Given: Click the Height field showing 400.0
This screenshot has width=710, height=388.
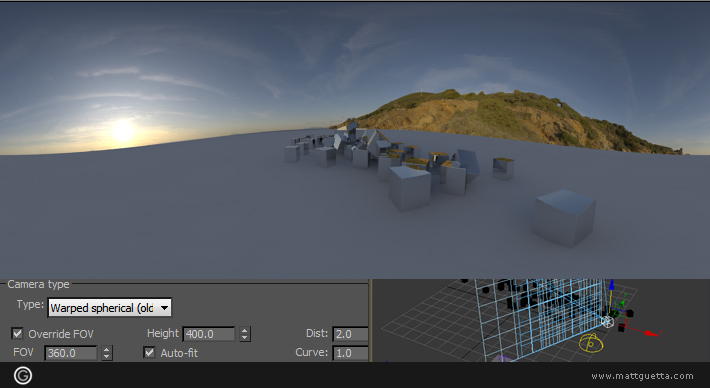Looking at the screenshot, I should click(x=209, y=334).
